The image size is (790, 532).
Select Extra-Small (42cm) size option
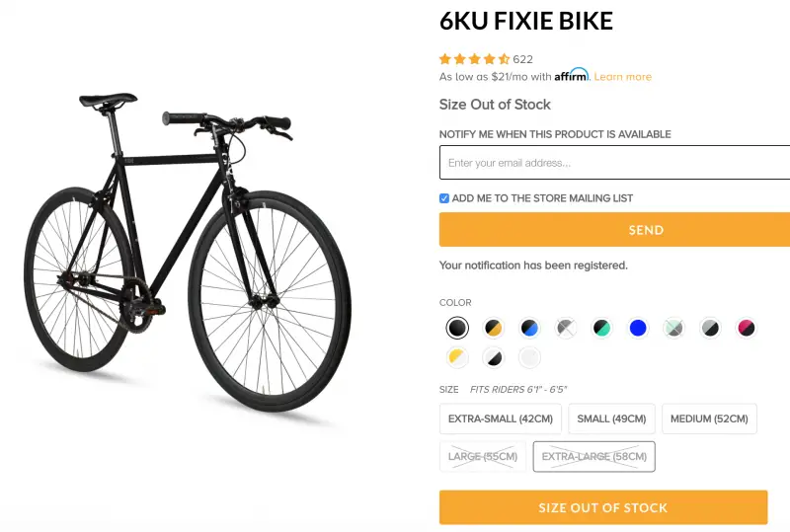(x=501, y=418)
